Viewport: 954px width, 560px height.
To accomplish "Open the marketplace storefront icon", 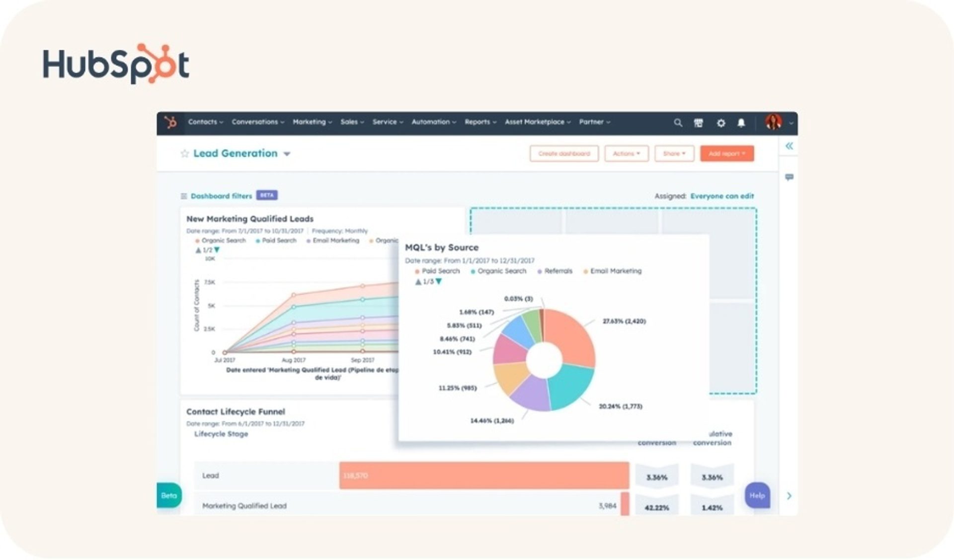I will [699, 123].
